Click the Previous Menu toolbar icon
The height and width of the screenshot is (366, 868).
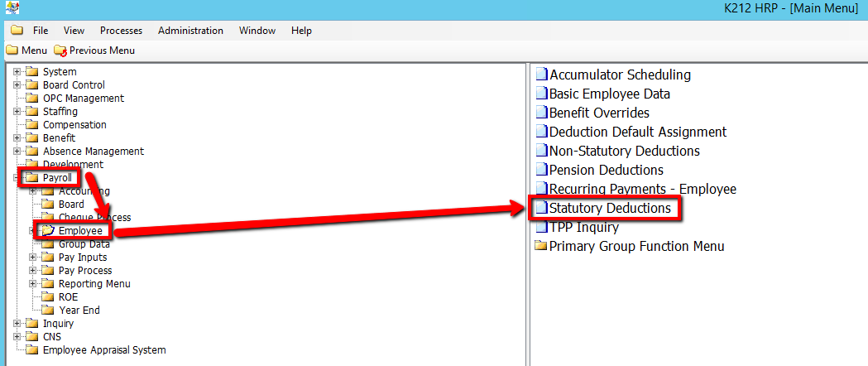pos(60,51)
